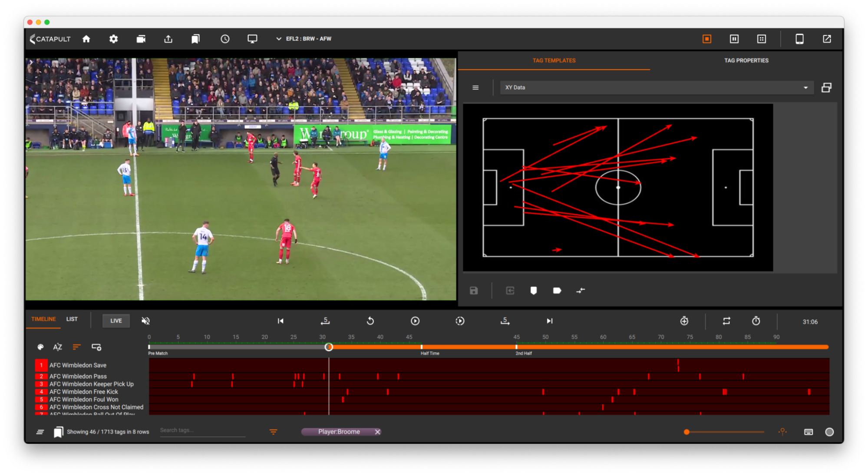Click the swap arrows icon below pitch
The height and width of the screenshot is (476, 868).
tap(581, 291)
